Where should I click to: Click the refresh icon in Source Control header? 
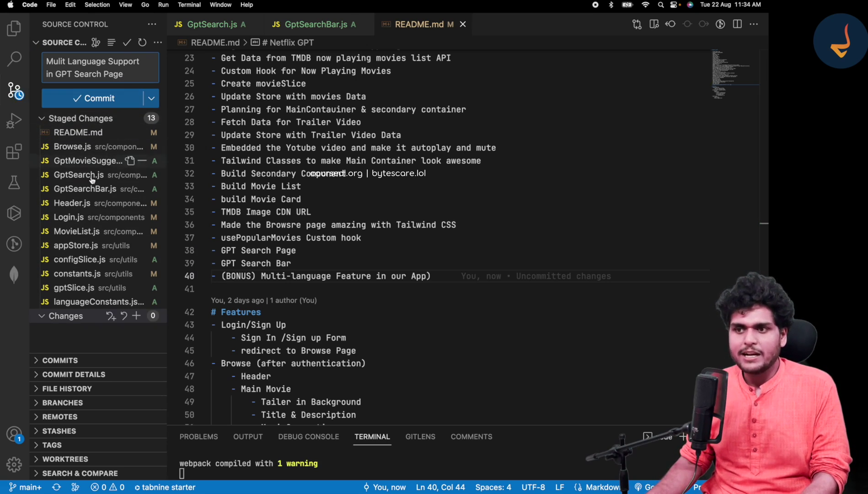point(142,43)
